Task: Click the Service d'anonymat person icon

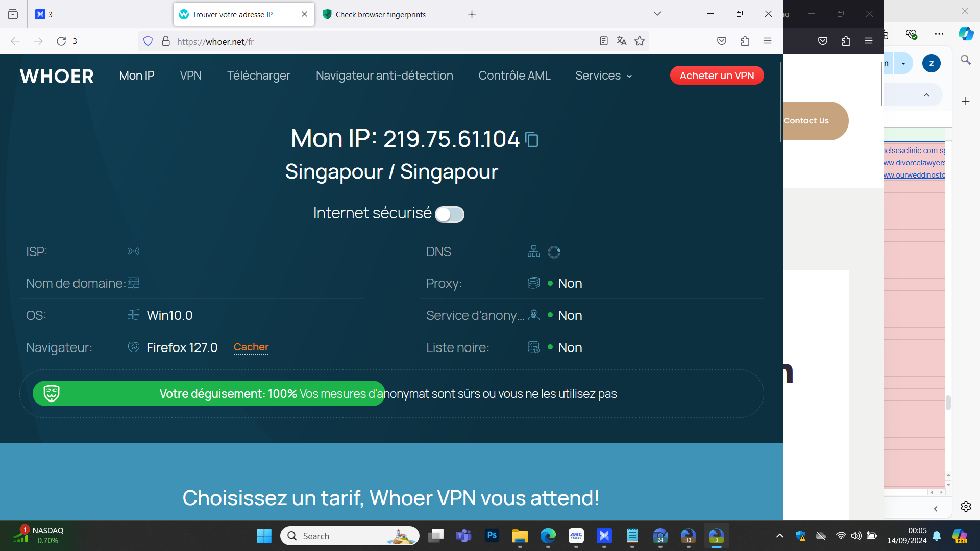Action: tap(534, 315)
